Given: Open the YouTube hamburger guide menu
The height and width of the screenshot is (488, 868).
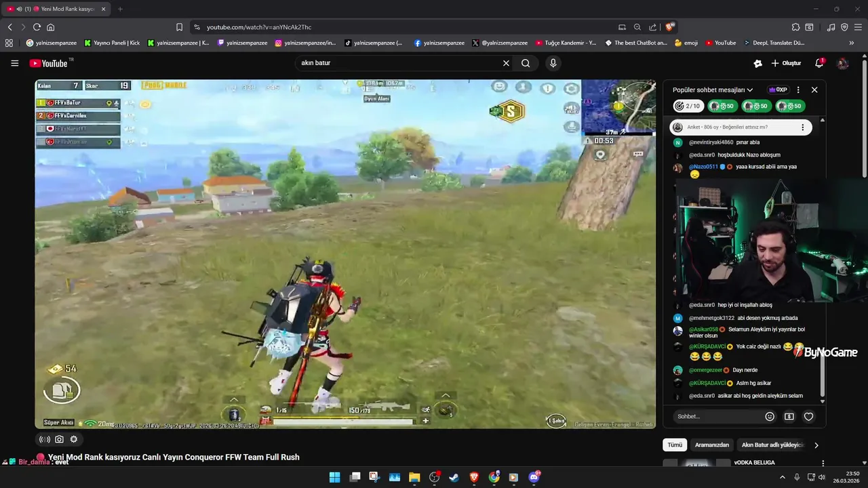Looking at the screenshot, I should point(14,63).
